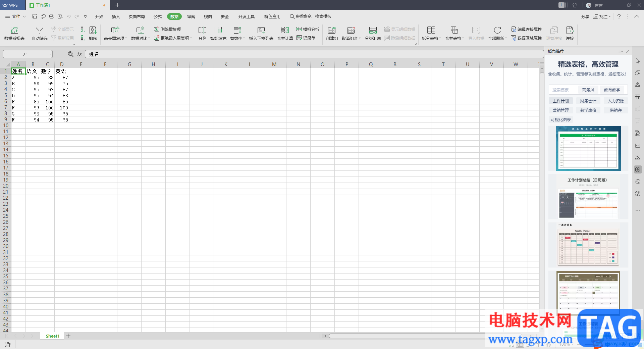Click 插入下拉列表 insert dropdown list
This screenshot has height=349, width=644.
click(x=261, y=34)
